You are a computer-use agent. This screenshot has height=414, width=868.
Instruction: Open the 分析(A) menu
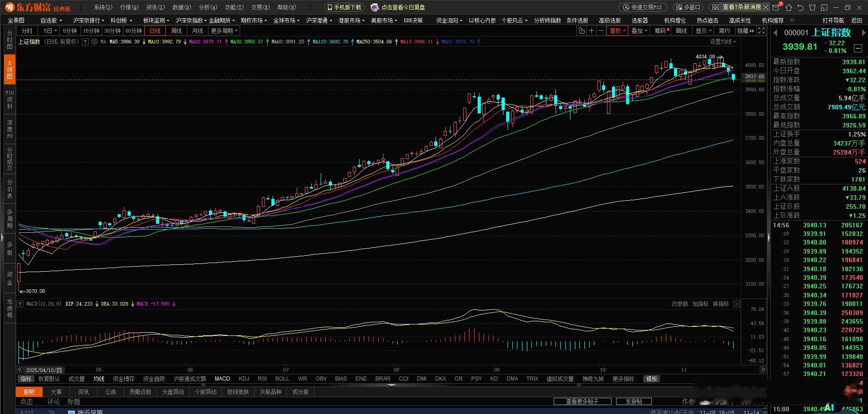coord(208,7)
